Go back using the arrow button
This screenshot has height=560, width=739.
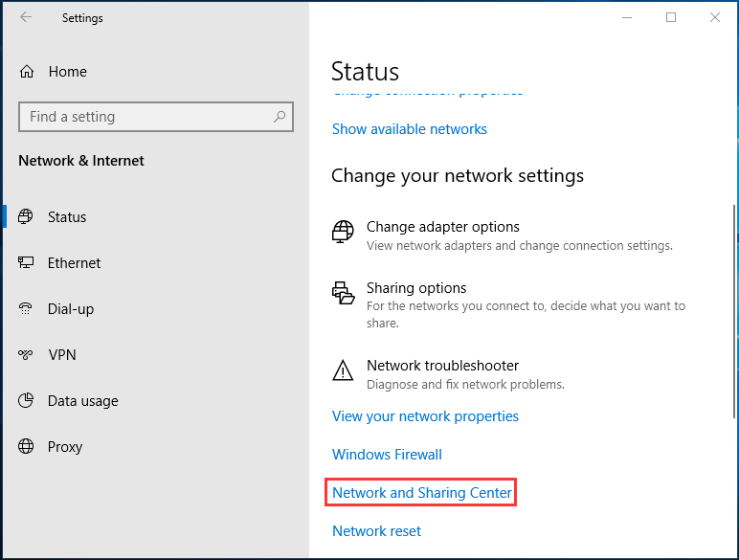click(x=26, y=17)
